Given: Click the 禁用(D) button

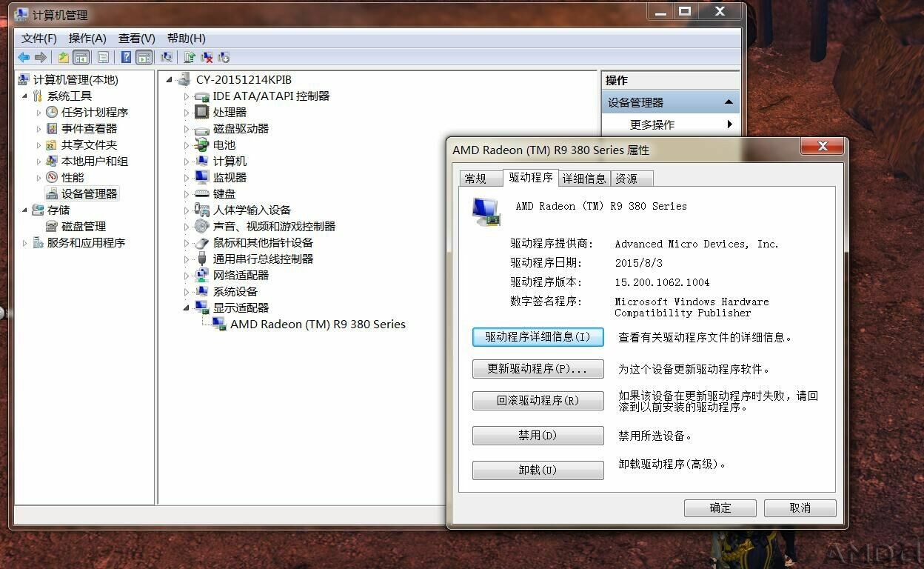Looking at the screenshot, I should point(538,436).
